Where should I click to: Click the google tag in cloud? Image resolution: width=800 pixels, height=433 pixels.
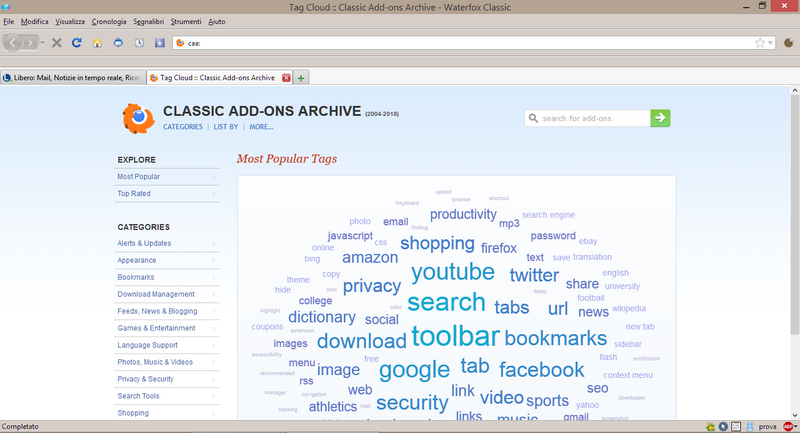tap(414, 370)
